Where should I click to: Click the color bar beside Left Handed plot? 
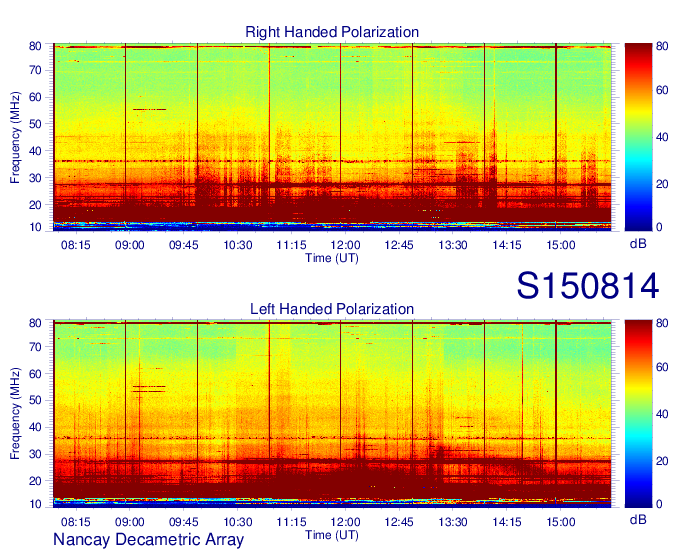pyautogui.click(x=638, y=414)
